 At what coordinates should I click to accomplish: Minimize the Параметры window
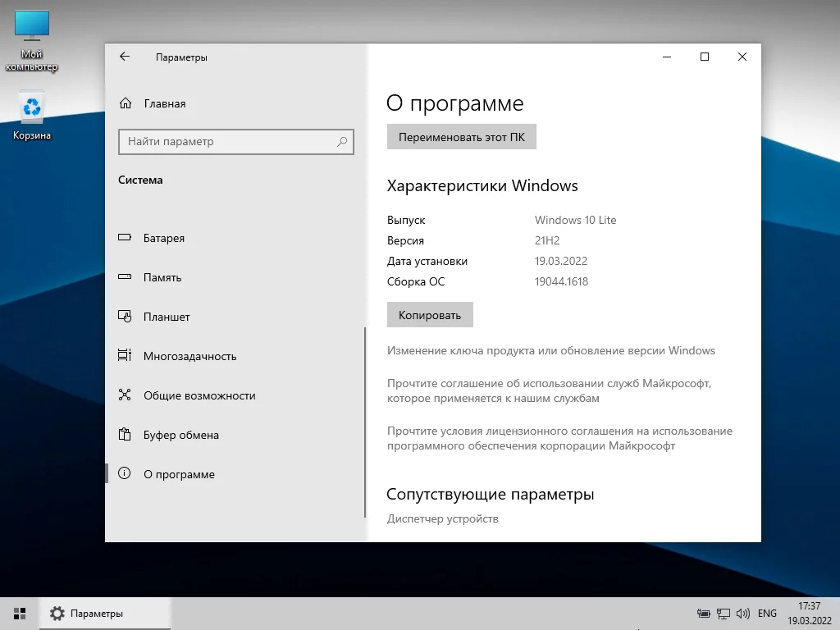point(667,57)
